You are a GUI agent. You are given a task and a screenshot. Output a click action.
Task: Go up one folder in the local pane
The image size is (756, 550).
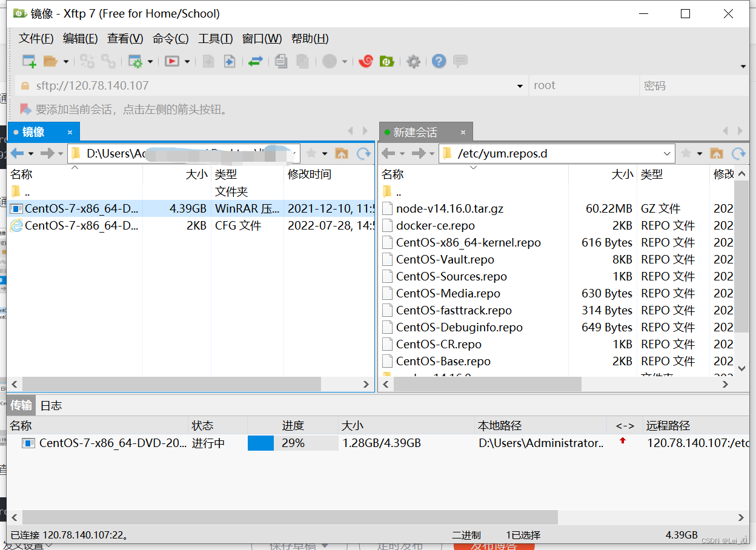[342, 153]
